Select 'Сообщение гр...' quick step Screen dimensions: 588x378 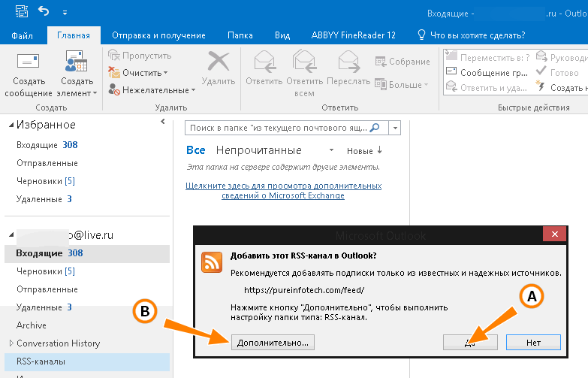click(487, 72)
